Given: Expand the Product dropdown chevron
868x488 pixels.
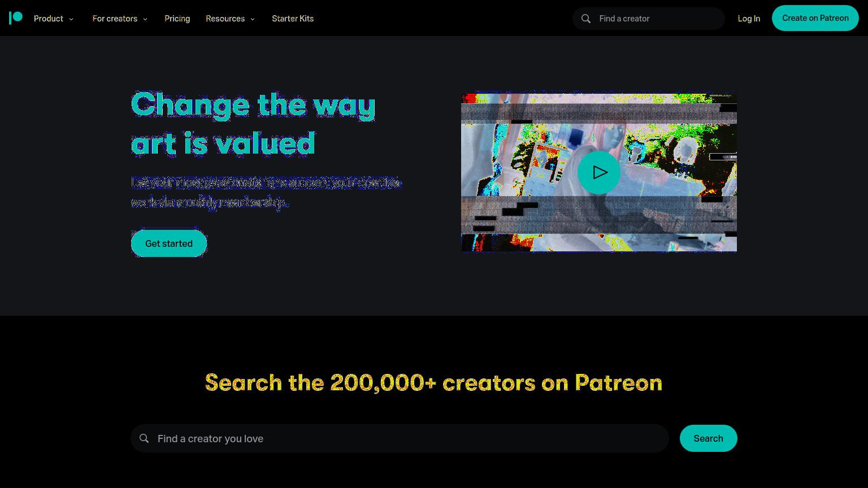Looking at the screenshot, I should click(71, 19).
